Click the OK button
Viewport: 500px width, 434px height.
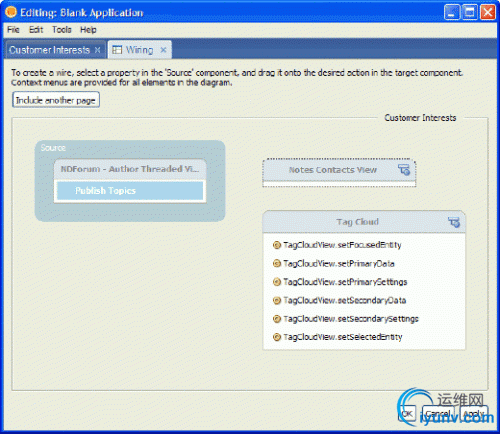click(407, 414)
